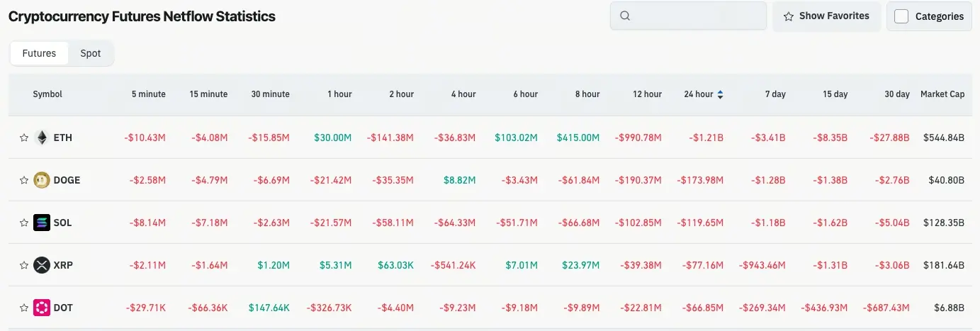Image resolution: width=980 pixels, height=331 pixels.
Task: Click the sort arrows beside 24 hour
Action: 721,94
